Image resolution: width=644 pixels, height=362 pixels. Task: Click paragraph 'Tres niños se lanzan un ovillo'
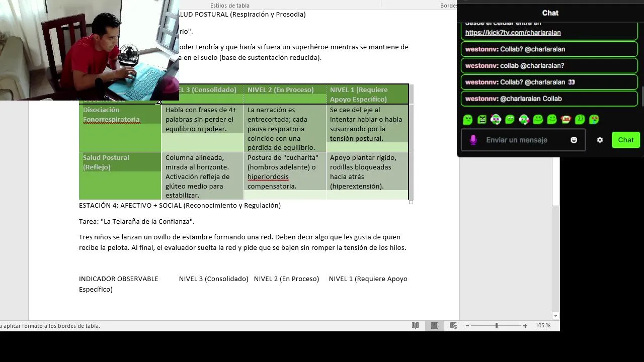(x=243, y=242)
